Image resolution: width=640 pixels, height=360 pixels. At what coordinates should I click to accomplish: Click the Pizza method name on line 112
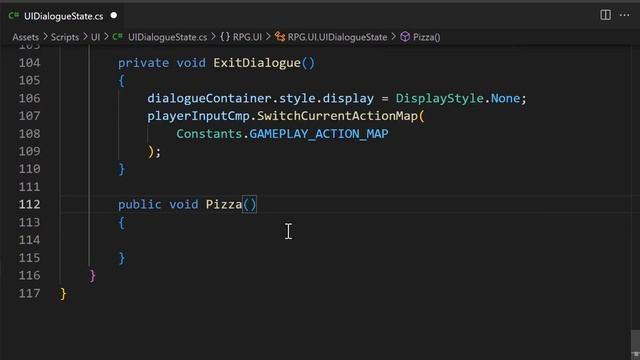[224, 204]
